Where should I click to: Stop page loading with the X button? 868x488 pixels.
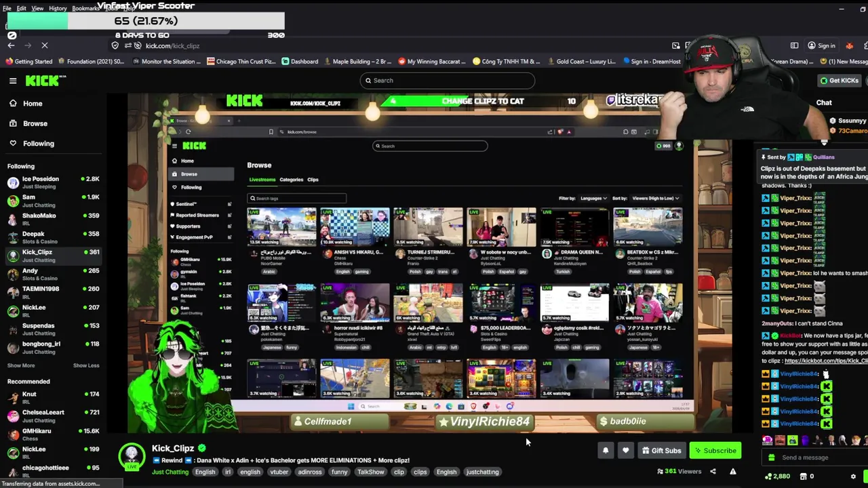[x=45, y=45]
